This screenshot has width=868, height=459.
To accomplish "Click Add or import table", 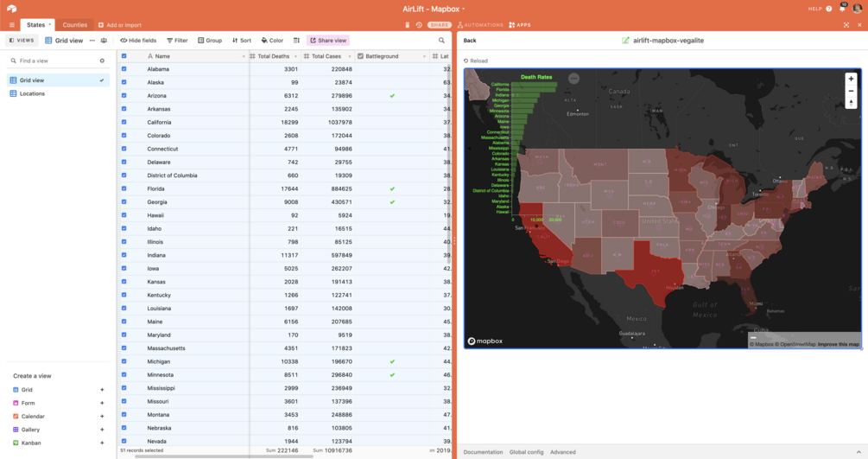I will (119, 25).
